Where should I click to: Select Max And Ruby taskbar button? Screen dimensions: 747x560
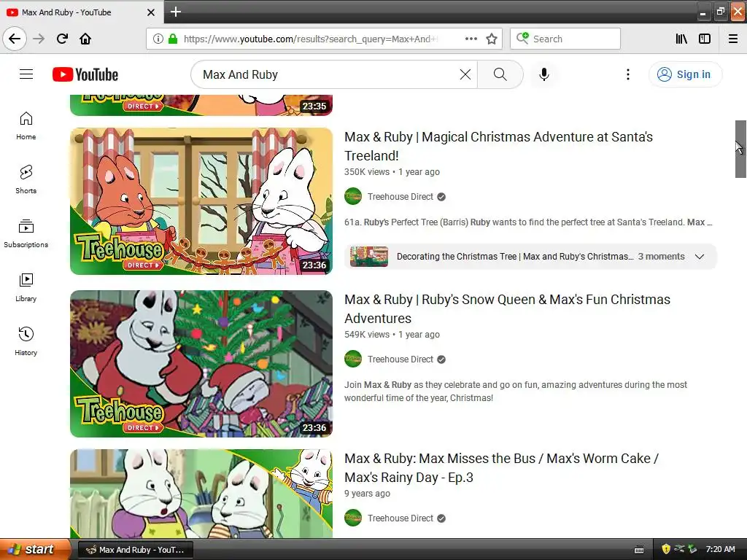(135, 550)
